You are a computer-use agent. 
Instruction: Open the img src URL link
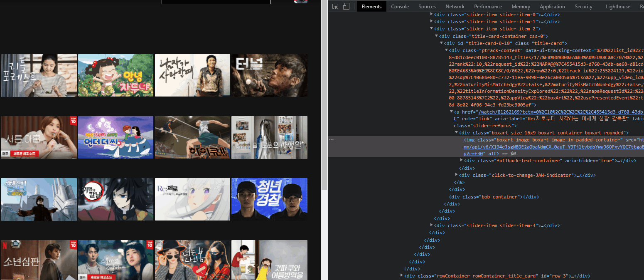[554, 146]
